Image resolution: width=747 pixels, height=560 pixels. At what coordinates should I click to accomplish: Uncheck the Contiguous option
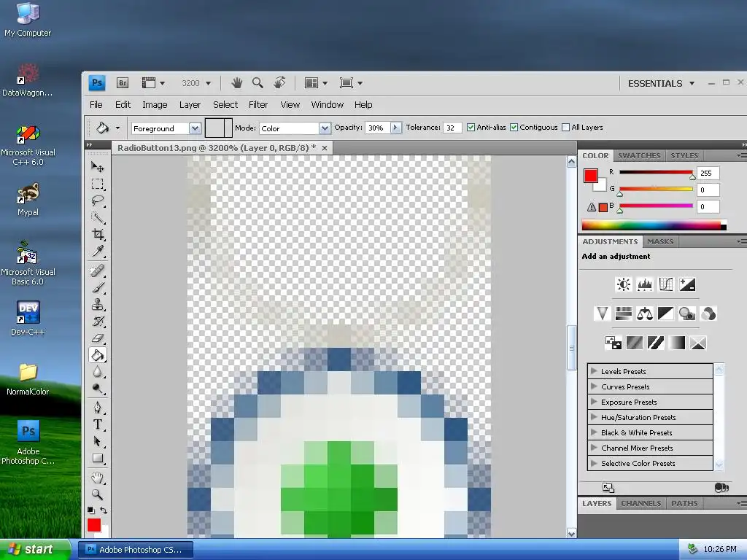pyautogui.click(x=514, y=127)
